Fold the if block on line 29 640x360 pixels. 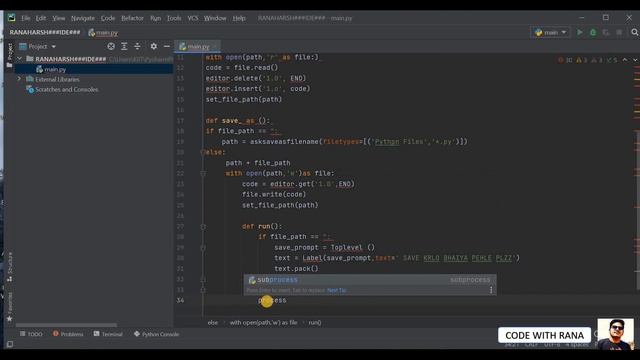coord(203,247)
